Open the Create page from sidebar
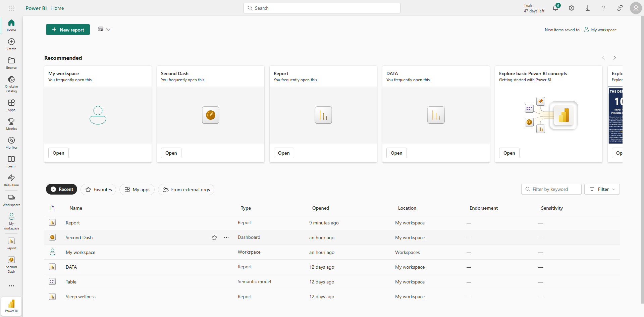Screen dimensions: 644x317 (x=11, y=44)
